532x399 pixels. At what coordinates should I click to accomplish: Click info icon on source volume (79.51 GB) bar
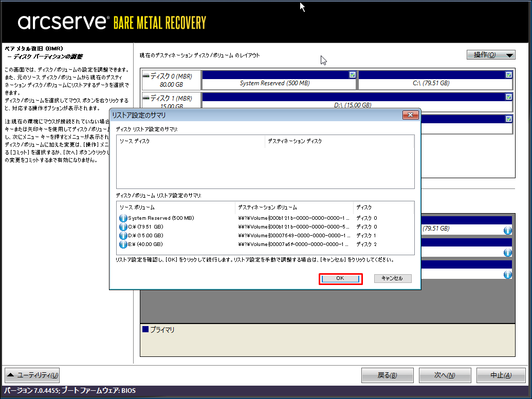click(507, 231)
